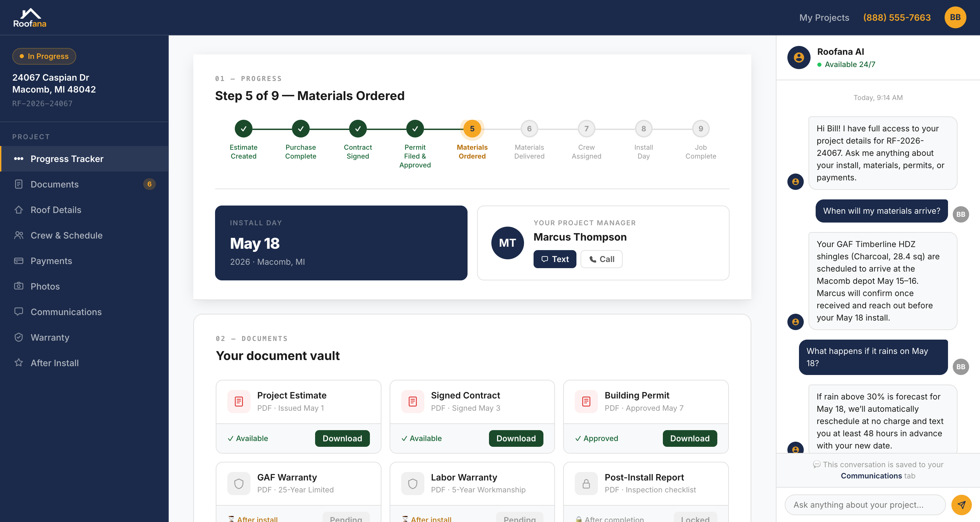Click the Crew & Schedule people icon
Viewport: 980px width, 522px height.
[x=19, y=235]
